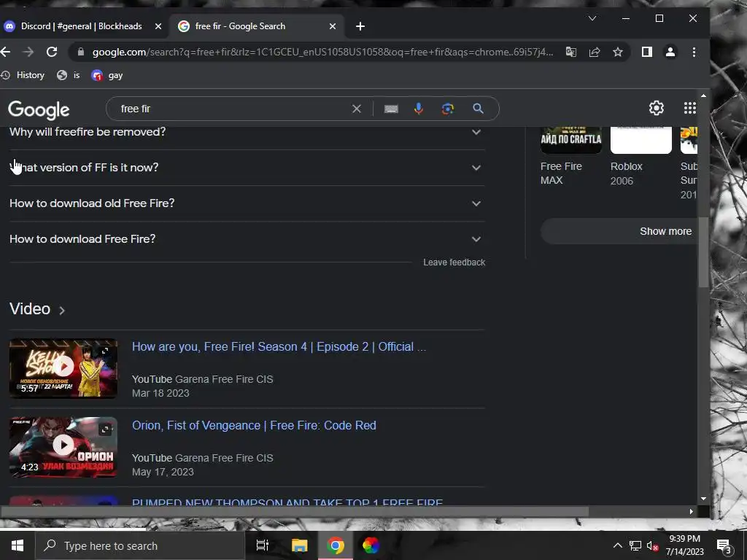747x560 pixels.
Task: Click Show more button
Action: pyautogui.click(x=619, y=231)
